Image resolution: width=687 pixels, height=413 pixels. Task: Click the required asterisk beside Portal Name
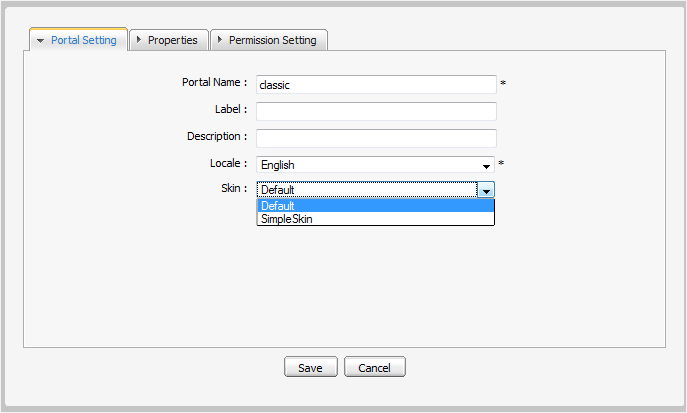click(x=503, y=84)
